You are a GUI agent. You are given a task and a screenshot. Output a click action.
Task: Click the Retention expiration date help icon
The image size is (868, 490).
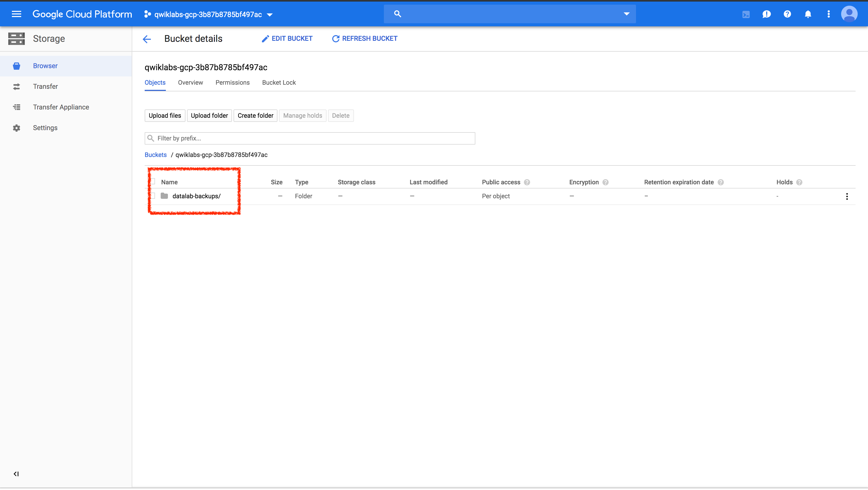coord(721,182)
